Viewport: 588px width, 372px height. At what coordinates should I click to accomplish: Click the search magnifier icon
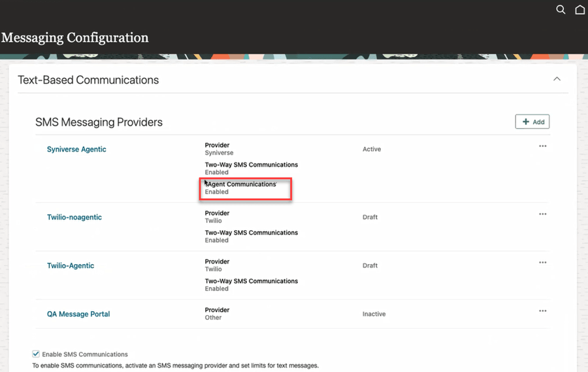pyautogui.click(x=561, y=10)
